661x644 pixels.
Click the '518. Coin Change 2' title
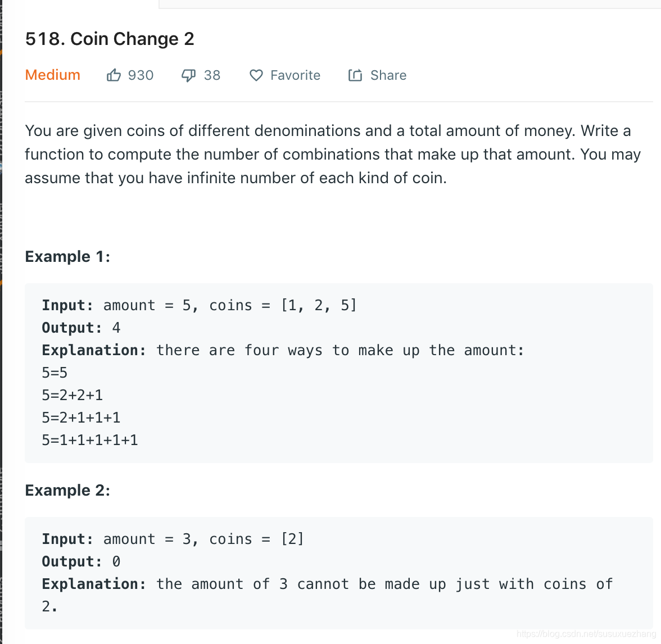[110, 39]
